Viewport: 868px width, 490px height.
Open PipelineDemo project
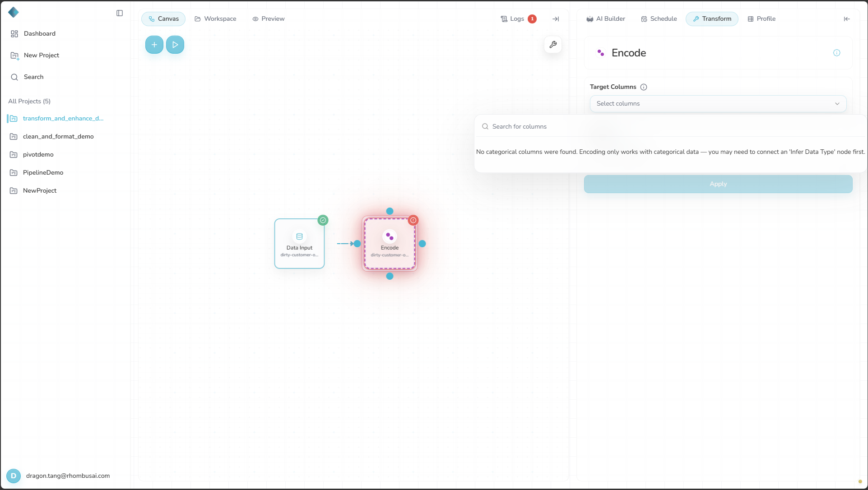pyautogui.click(x=43, y=173)
